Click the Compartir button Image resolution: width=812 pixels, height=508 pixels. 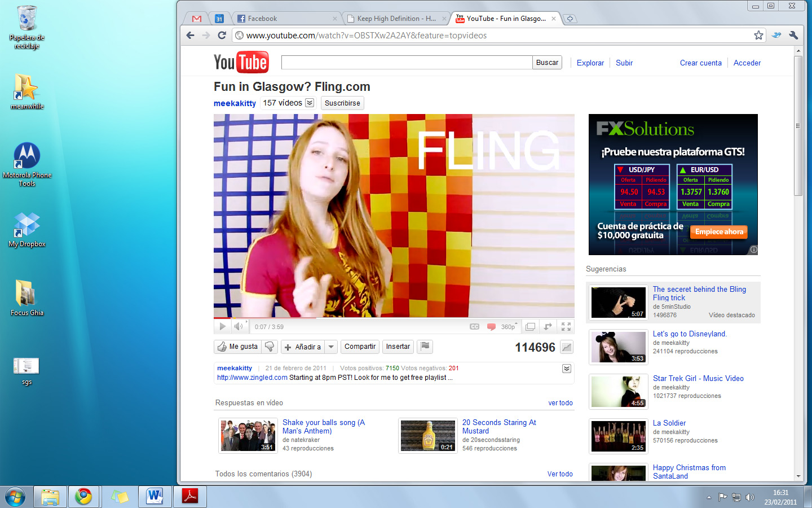[360, 347]
